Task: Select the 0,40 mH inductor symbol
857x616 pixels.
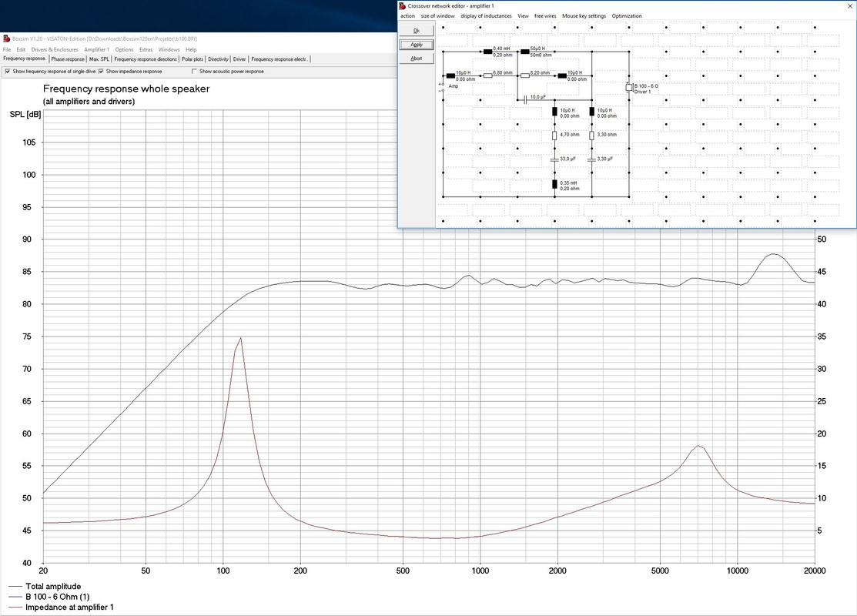Action: 487,52
